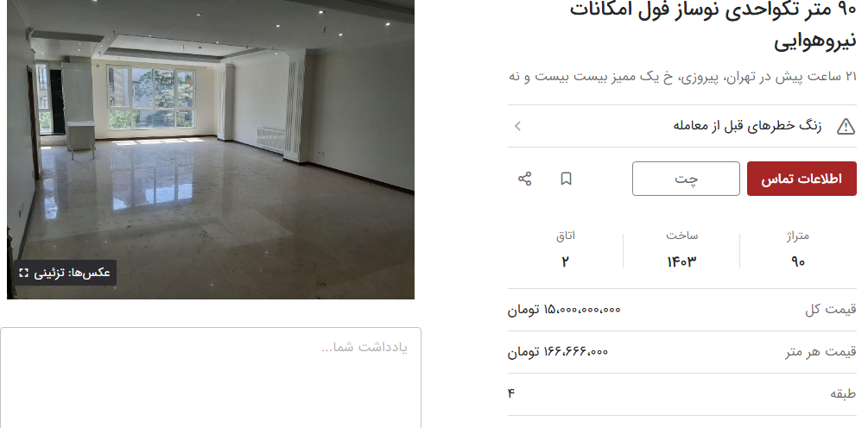
Task: Click the location text تهران، پیروزی
Action: [754, 77]
